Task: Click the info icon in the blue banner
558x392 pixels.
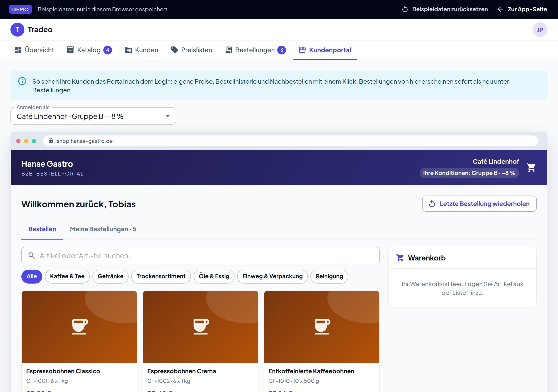Action: coord(22,81)
